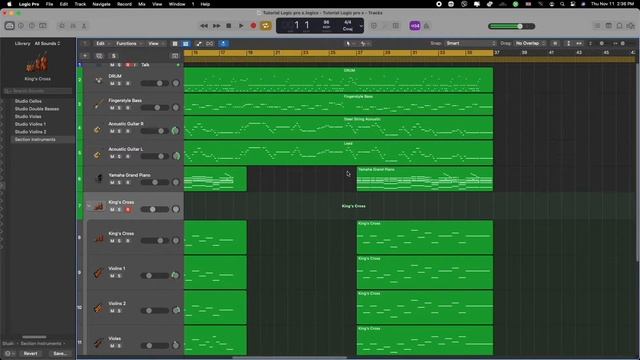Select the Yamaha Grand Piano region at bar 27
This screenshot has height=360, width=640.
(x=424, y=179)
